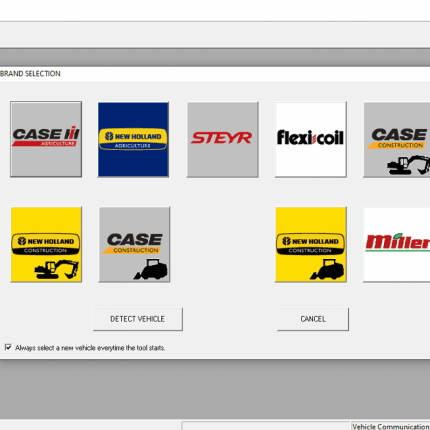Pick the Miller brand logo
Screen dimensions: 430x430
click(397, 244)
